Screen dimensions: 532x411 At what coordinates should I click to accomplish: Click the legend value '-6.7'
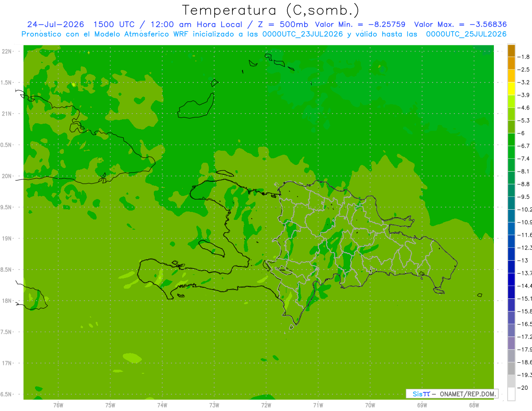click(524, 146)
